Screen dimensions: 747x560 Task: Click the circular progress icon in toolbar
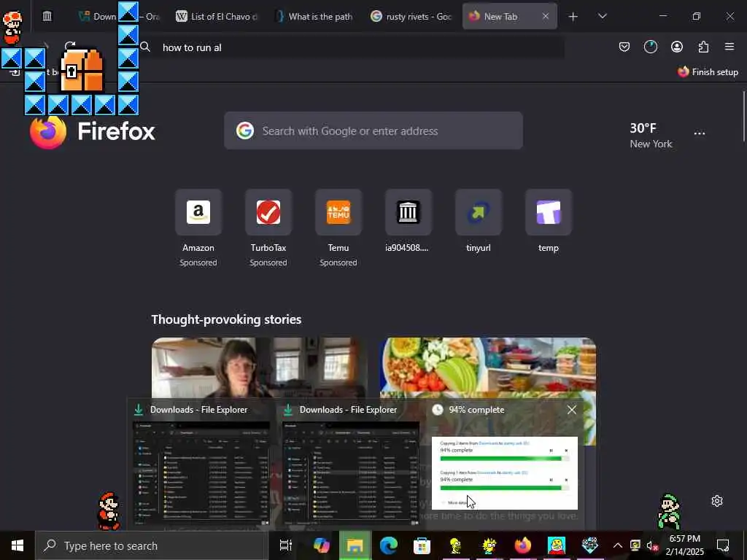pyautogui.click(x=650, y=47)
